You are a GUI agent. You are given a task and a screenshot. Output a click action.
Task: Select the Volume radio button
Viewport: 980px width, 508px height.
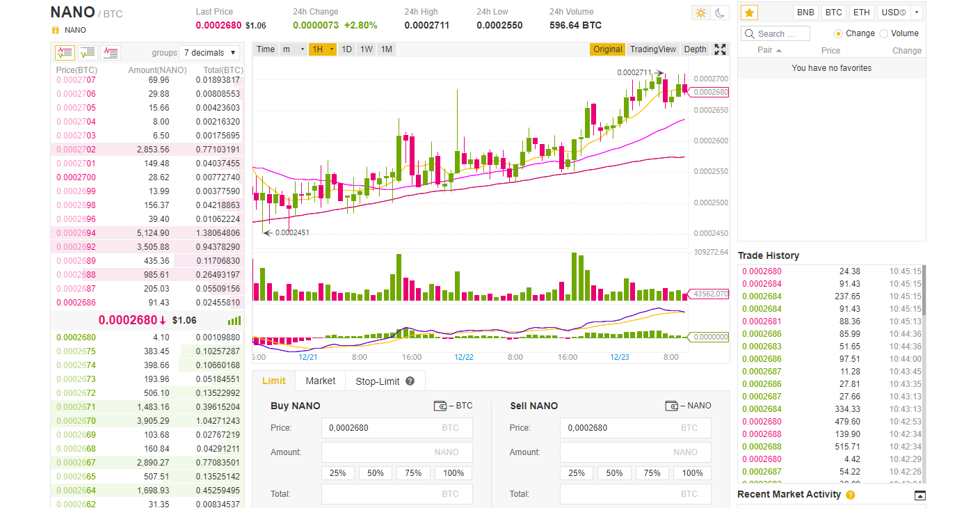(x=884, y=33)
